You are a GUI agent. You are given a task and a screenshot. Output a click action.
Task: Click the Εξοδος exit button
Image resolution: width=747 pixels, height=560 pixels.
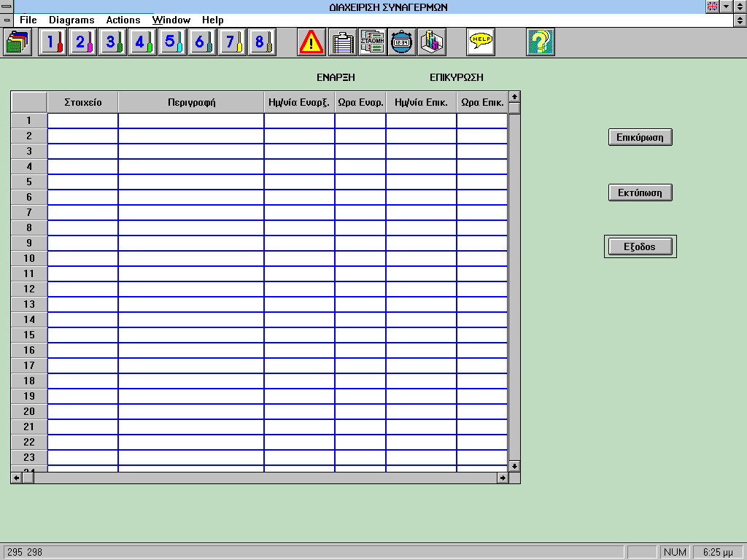[640, 246]
